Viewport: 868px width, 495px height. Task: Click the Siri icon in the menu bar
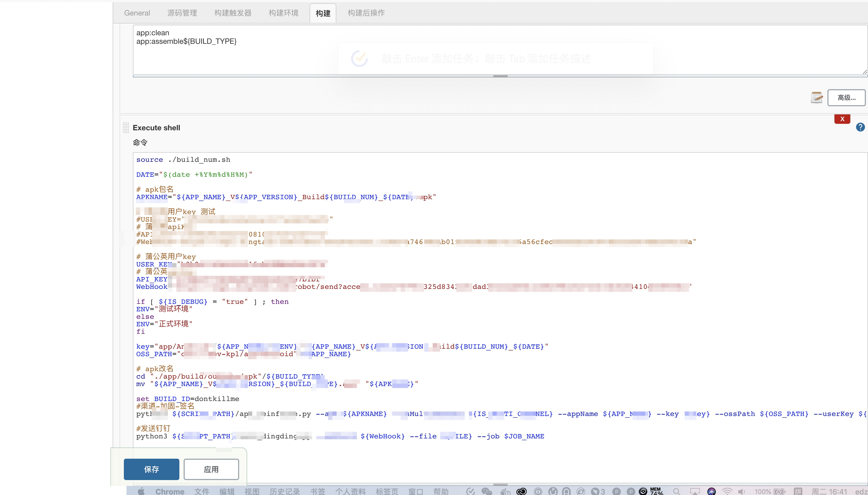(x=711, y=491)
